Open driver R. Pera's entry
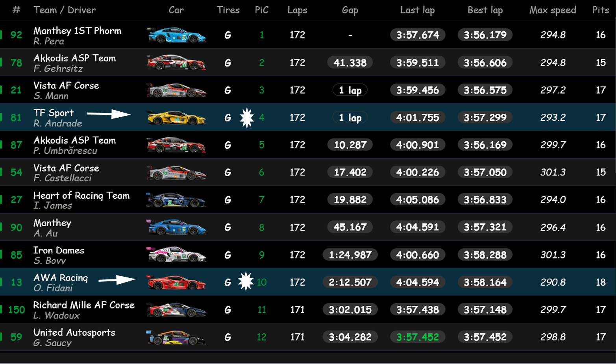Screen dimensions: 616x364 [49, 41]
